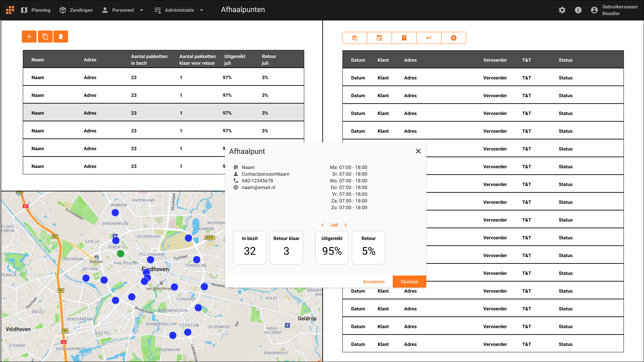Screen dimensions: 644x362
Task: Go to previous month before Juli
Action: click(323, 225)
